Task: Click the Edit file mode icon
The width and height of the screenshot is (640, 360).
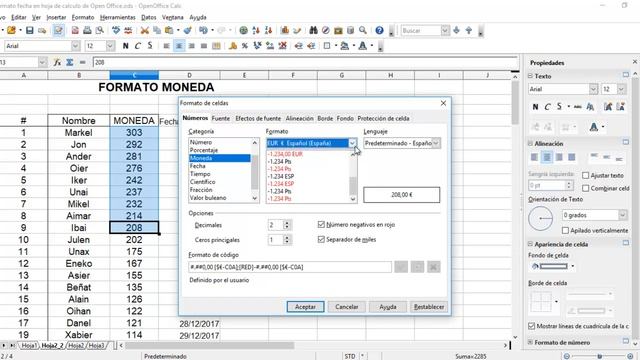Action: pyautogui.click(x=58, y=30)
